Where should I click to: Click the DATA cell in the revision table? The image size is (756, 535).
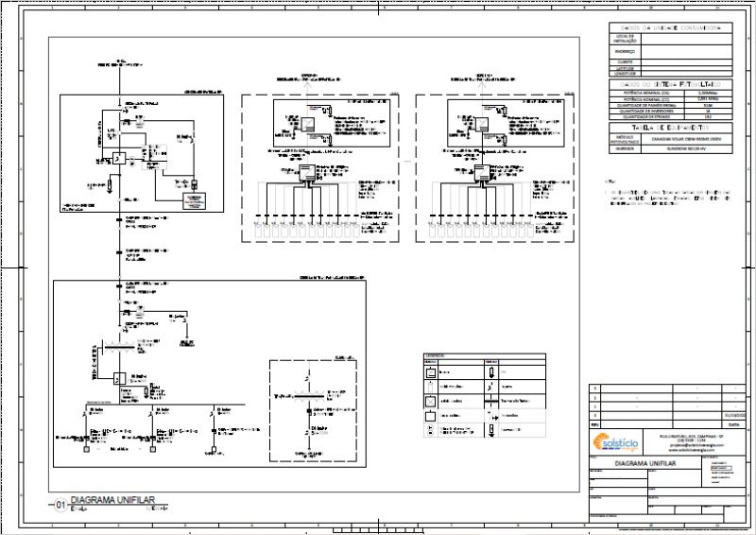(x=734, y=425)
